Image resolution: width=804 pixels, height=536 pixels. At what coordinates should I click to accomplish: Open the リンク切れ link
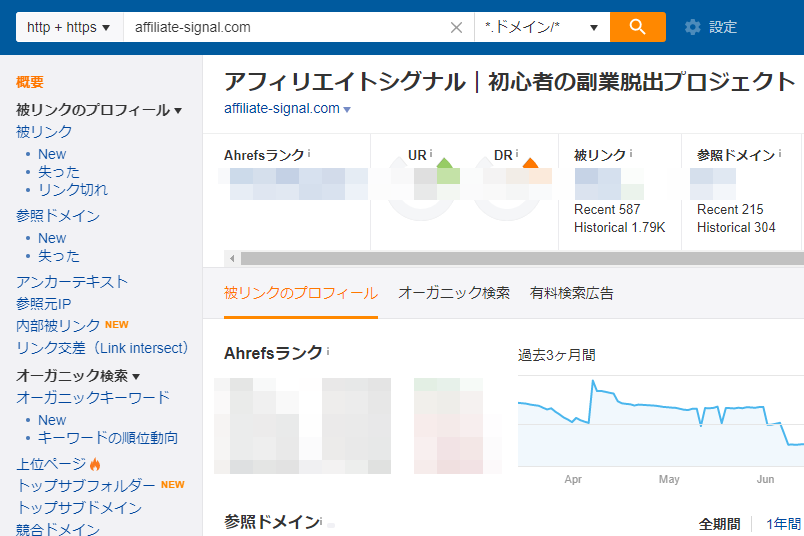[x=73, y=190]
